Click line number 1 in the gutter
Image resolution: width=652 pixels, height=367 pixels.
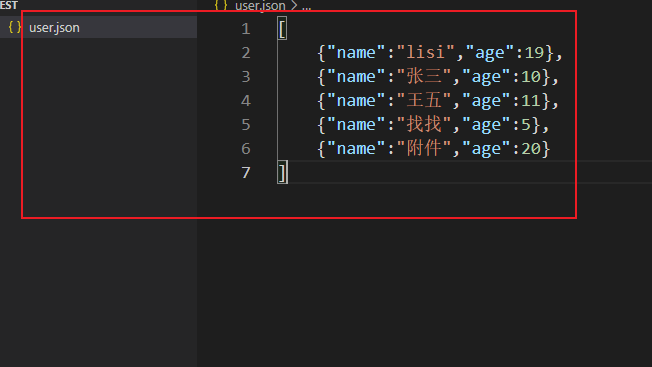246,29
